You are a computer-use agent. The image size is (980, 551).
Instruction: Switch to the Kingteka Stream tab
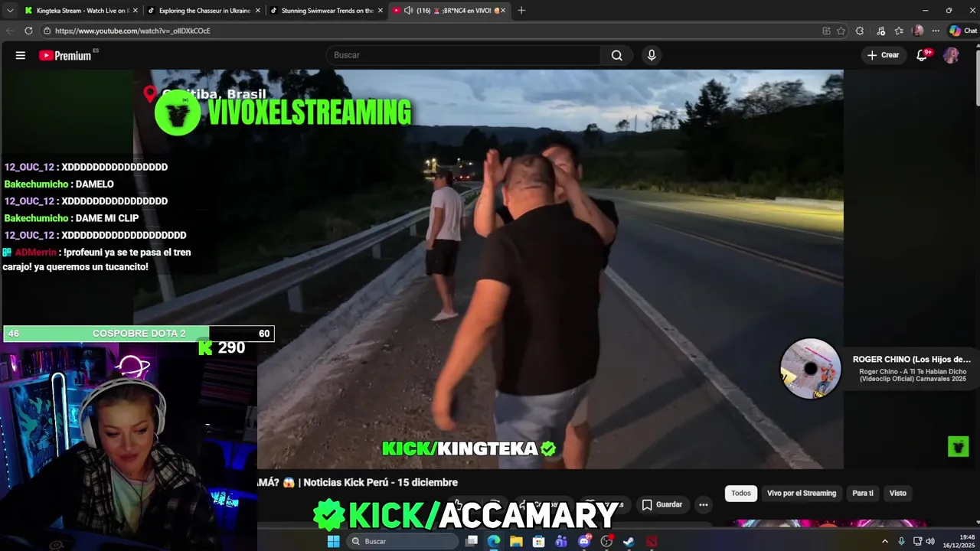tap(80, 11)
